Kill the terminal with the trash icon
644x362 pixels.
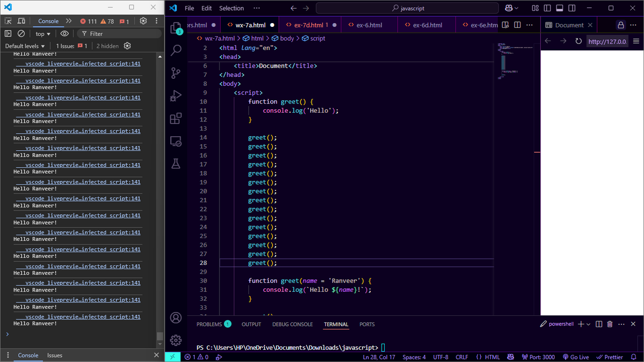pos(610,324)
